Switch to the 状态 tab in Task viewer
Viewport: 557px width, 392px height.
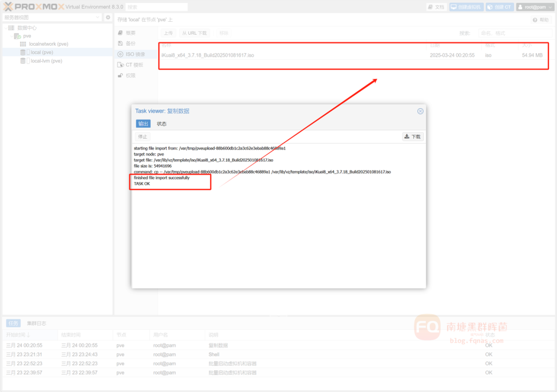coord(162,124)
